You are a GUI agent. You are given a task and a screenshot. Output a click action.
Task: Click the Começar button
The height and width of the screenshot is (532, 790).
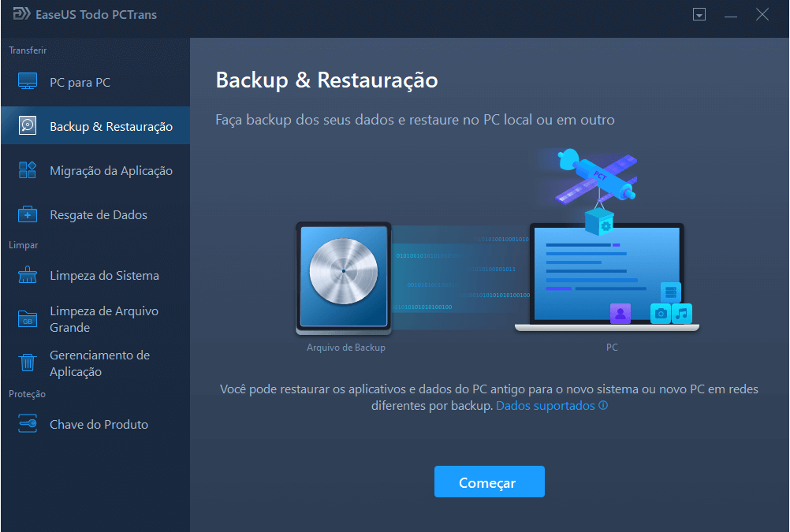pyautogui.click(x=489, y=482)
